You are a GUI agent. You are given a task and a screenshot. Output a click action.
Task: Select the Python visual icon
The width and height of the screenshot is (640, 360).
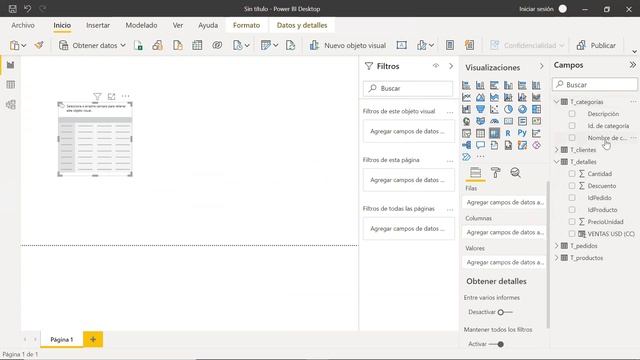click(522, 133)
